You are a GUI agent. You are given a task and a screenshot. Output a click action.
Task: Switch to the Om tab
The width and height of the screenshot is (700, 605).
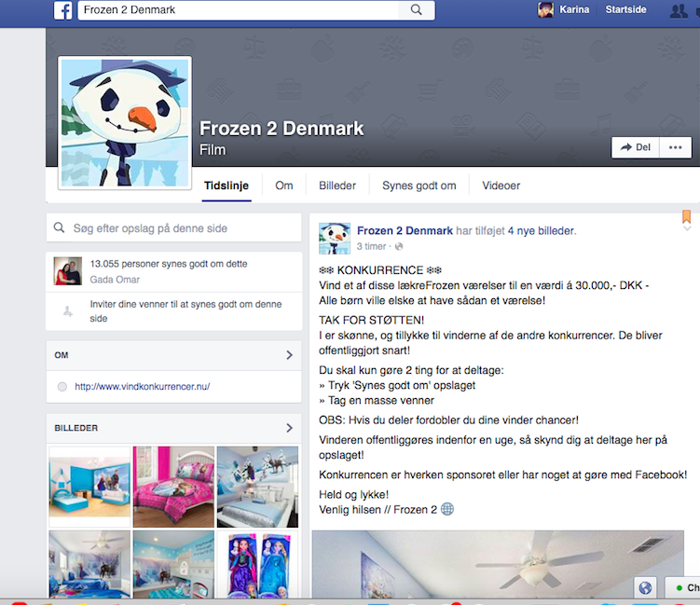point(284,186)
